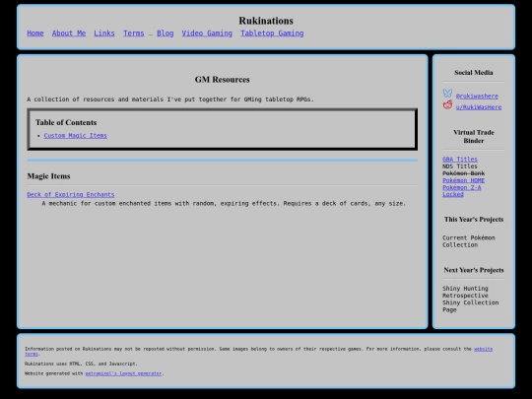Screen dimensions: 532x399
Task: Click the Reddit icon in Social Media
Action: click(447, 104)
